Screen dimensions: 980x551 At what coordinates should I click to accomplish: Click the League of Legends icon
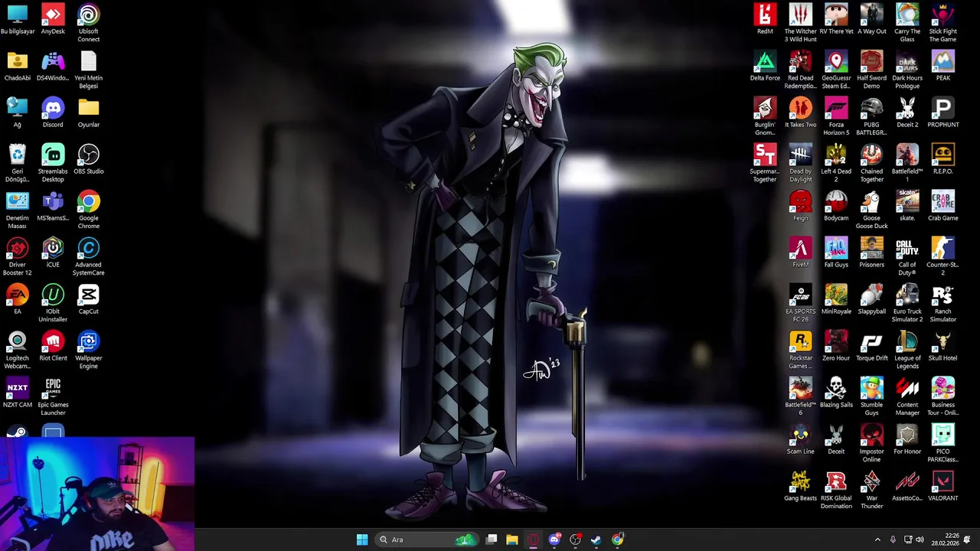coord(907,350)
